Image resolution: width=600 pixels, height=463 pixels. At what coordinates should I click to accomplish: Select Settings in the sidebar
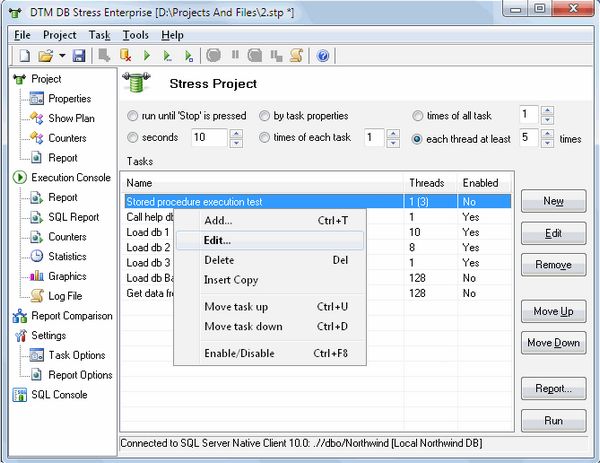pos(49,336)
